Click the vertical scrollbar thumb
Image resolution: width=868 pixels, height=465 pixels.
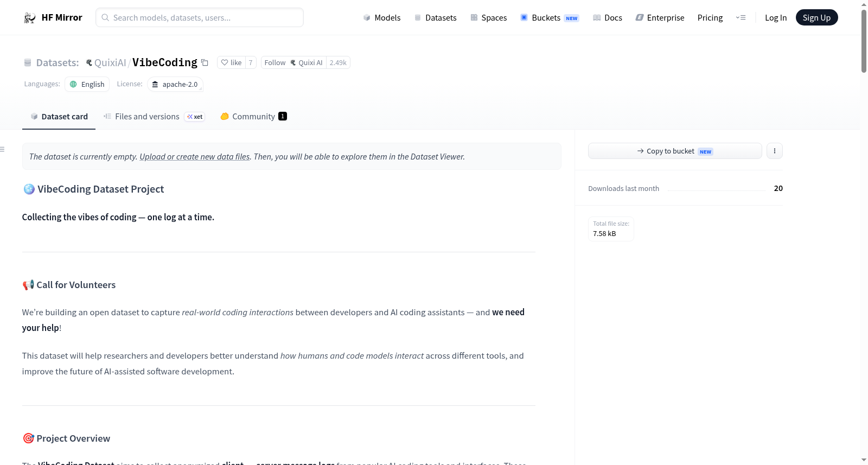tap(864, 41)
